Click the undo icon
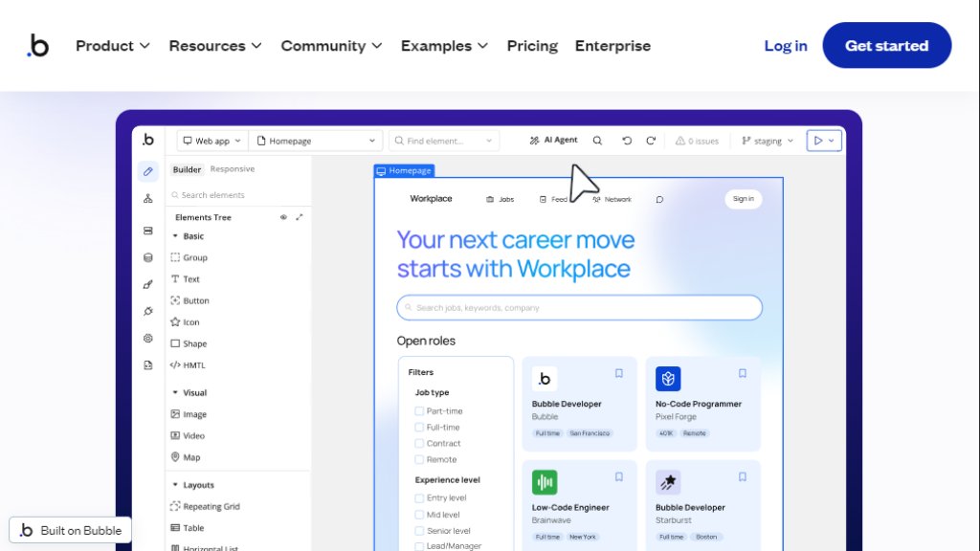The image size is (980, 551). (x=627, y=141)
